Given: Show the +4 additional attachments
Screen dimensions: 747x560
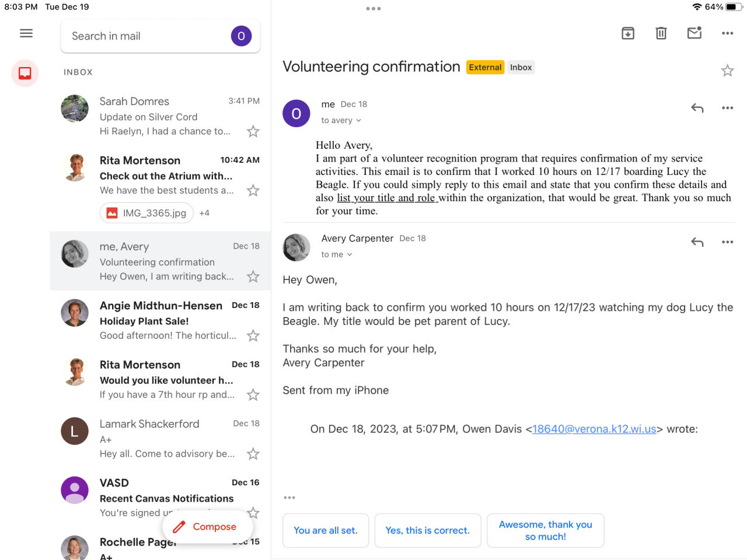Looking at the screenshot, I should click(x=204, y=213).
